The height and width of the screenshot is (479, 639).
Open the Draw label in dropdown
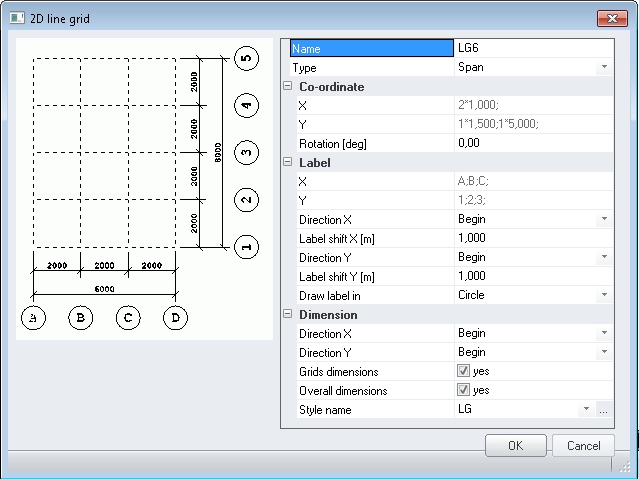[604, 295]
